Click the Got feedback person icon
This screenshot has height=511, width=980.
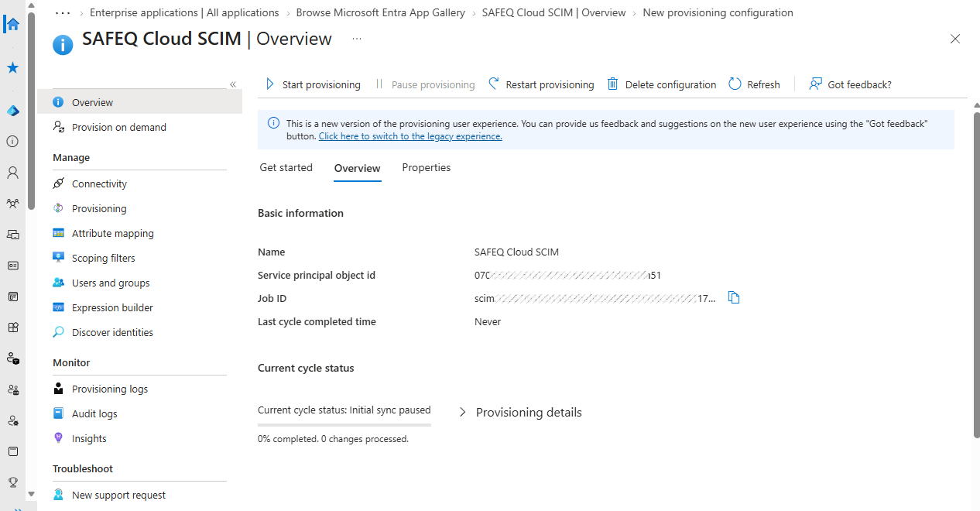(x=816, y=84)
